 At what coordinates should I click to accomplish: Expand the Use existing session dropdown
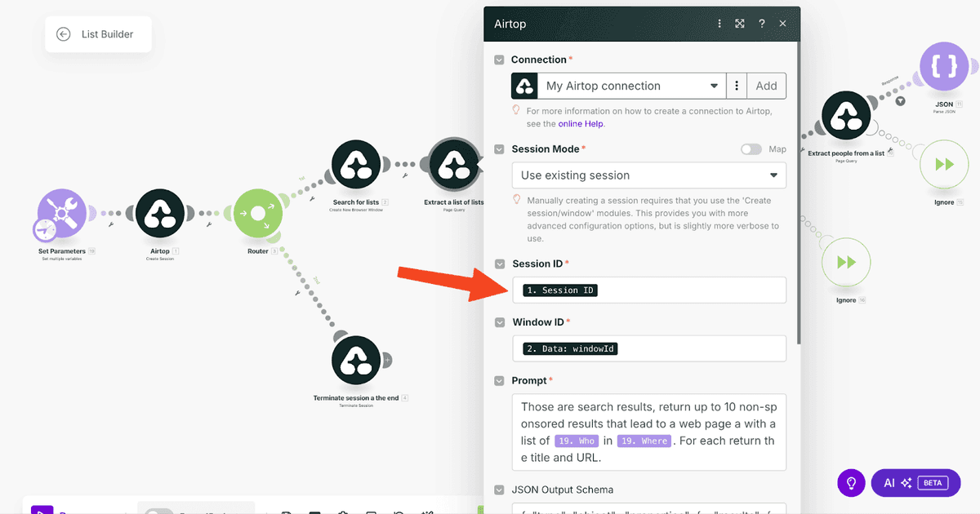pos(649,175)
